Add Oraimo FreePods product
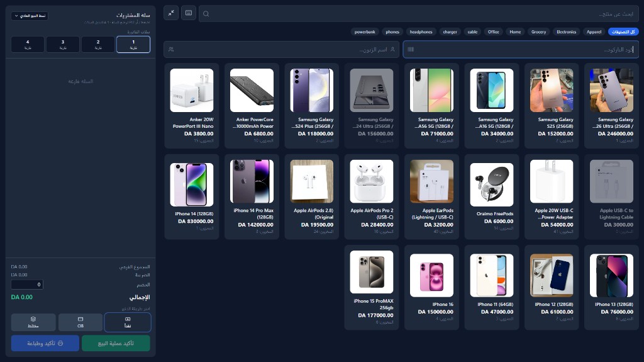Viewport: 644px width, 362px height. click(x=492, y=196)
